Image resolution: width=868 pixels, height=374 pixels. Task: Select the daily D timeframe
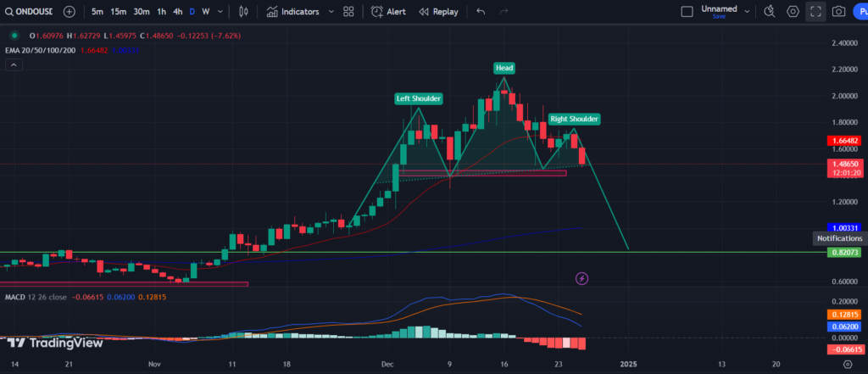pyautogui.click(x=192, y=12)
